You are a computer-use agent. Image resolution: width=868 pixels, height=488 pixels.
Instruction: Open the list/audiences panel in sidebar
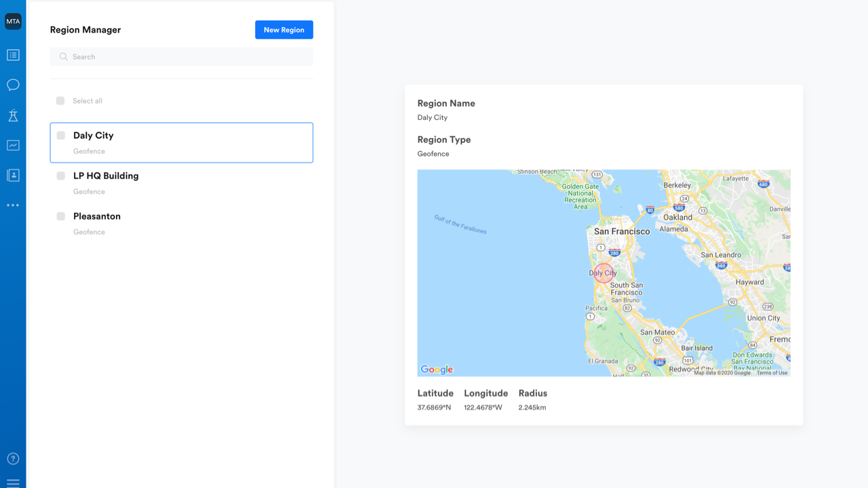tap(13, 55)
